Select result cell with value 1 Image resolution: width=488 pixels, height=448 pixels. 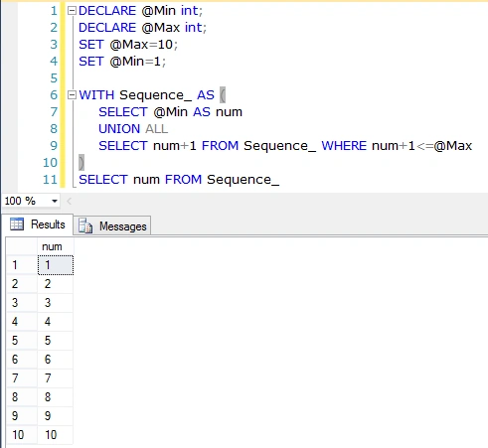tap(56, 265)
